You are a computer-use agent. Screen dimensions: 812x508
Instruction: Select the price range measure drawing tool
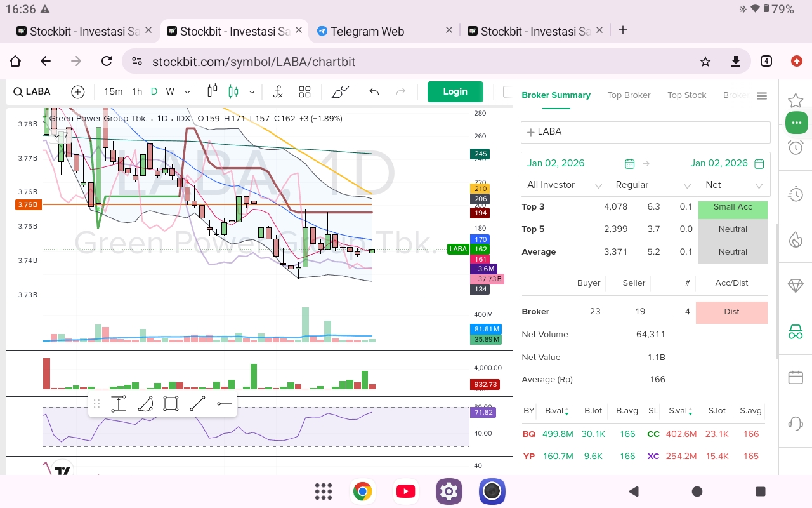[x=119, y=404]
